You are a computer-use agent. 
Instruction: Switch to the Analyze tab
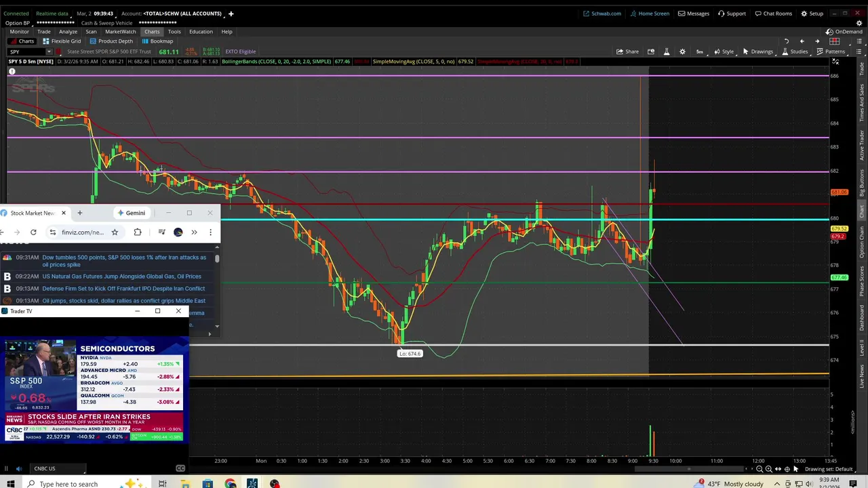tap(68, 32)
